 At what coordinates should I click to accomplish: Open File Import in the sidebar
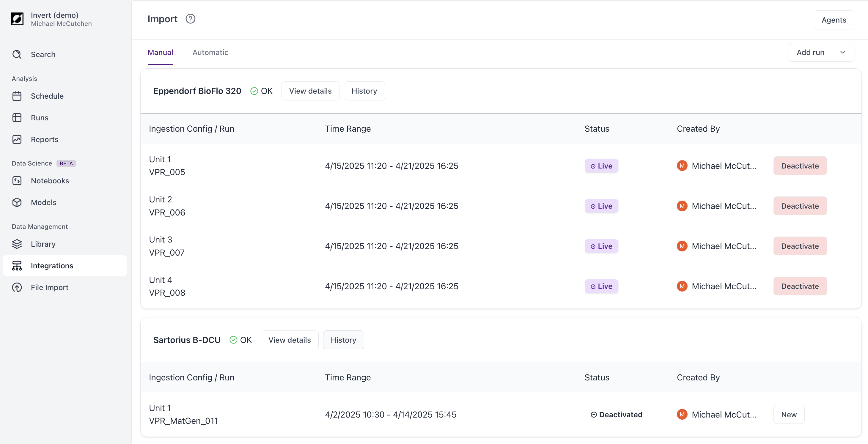(x=65, y=287)
